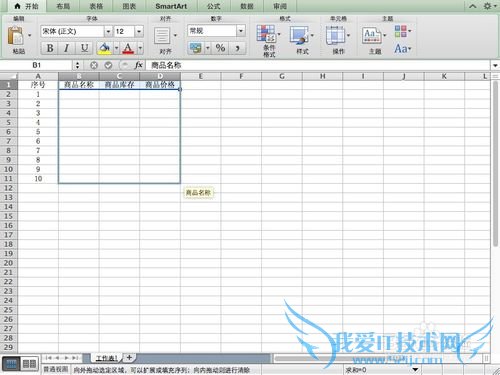Screen dimensions: 500x375
Task: Click the name box showing B1
Action: coord(37,65)
